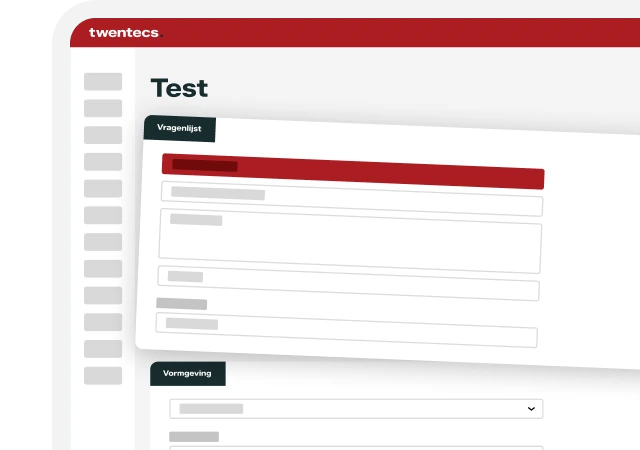Click the chevron arrow in the Vormgeving dropdown
Image resolution: width=640 pixels, height=450 pixels.
tap(531, 409)
